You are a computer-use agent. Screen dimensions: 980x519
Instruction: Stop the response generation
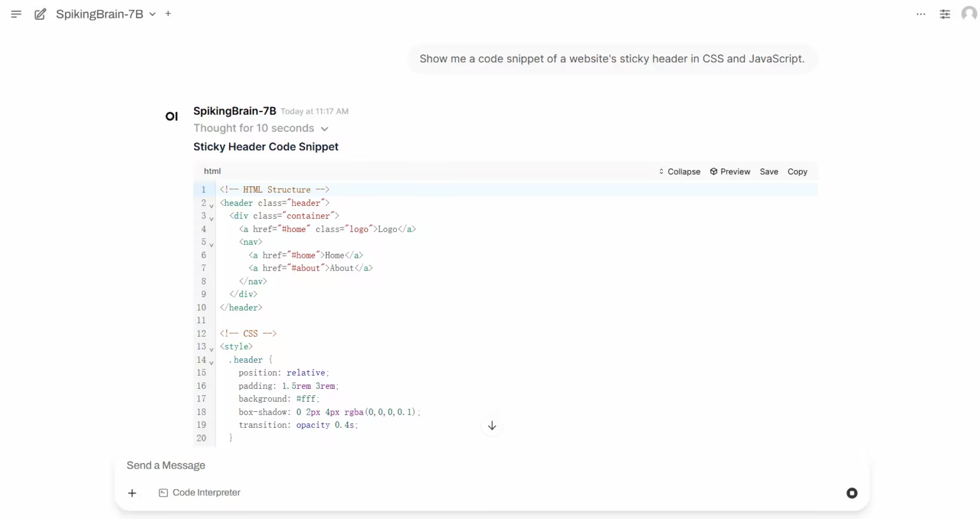click(x=852, y=493)
